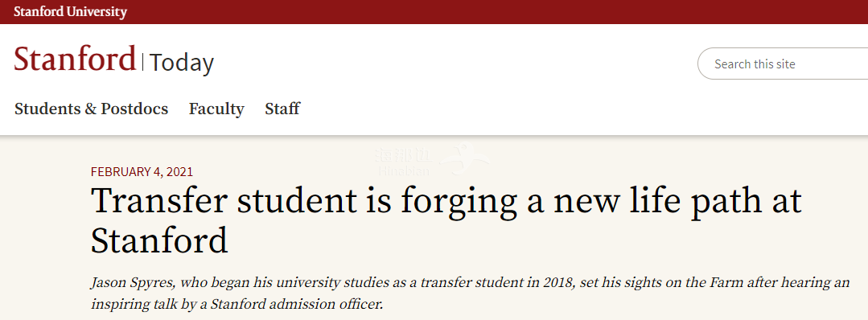The height and width of the screenshot is (320, 868).
Task: Select the Faculty navigation item
Action: [216, 109]
